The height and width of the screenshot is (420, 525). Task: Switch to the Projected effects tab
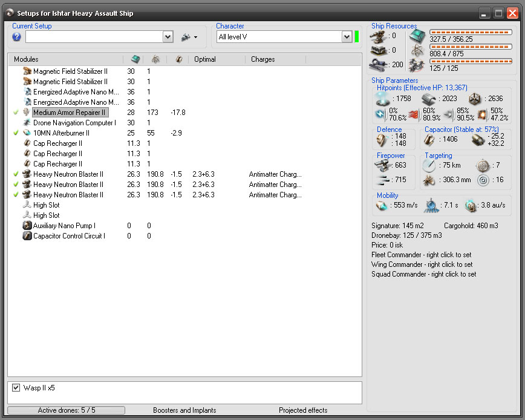click(303, 410)
